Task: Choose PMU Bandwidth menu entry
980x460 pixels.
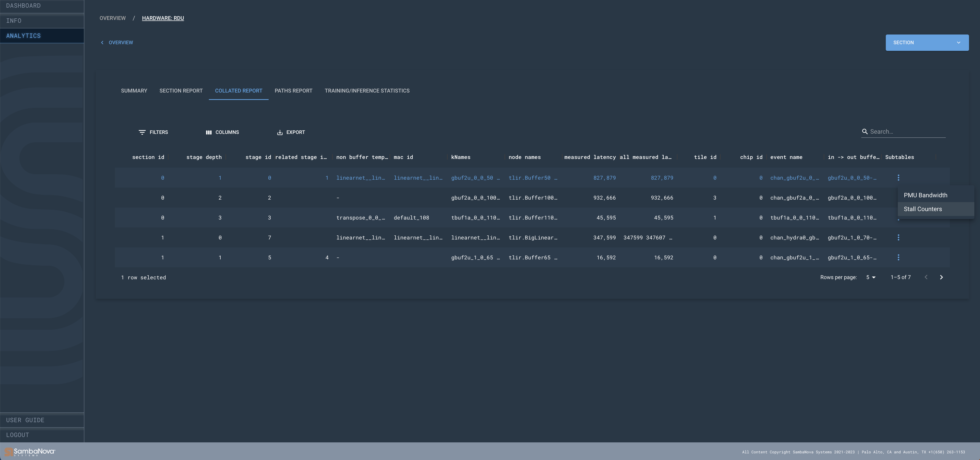Action: pyautogui.click(x=925, y=195)
